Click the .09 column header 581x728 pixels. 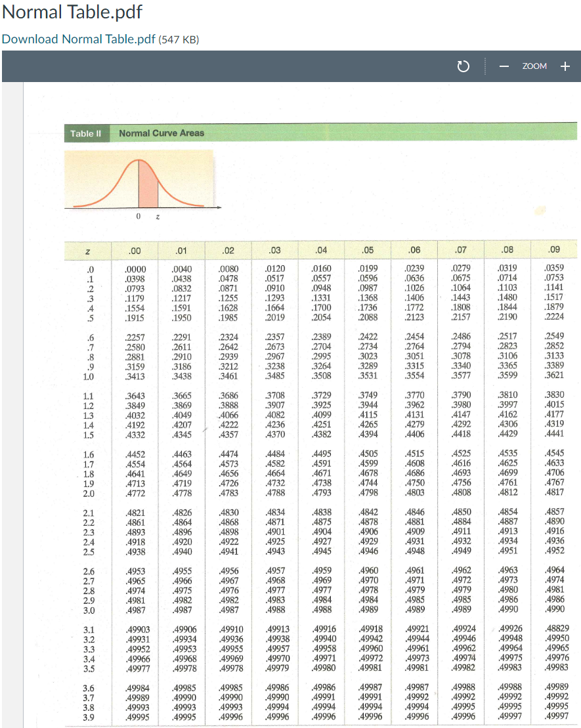(553, 250)
